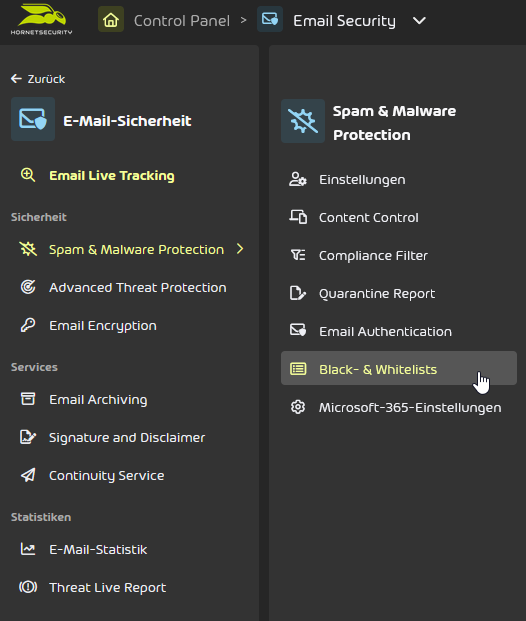
Task: Open the Email Security dropdown chevron
Action: tap(419, 20)
